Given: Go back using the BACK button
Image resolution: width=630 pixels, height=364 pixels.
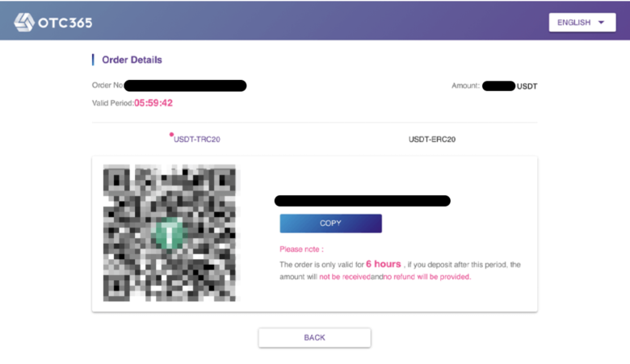Looking at the screenshot, I should (315, 337).
